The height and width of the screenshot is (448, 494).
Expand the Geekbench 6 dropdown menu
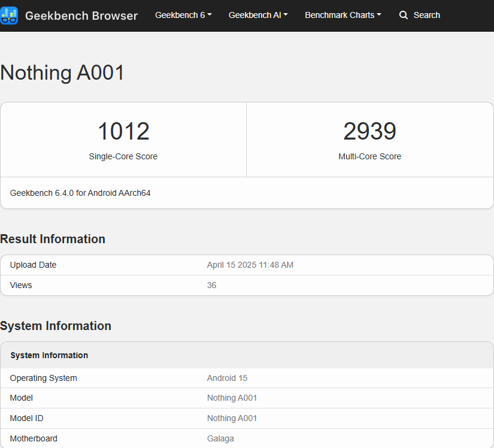pyautogui.click(x=183, y=15)
